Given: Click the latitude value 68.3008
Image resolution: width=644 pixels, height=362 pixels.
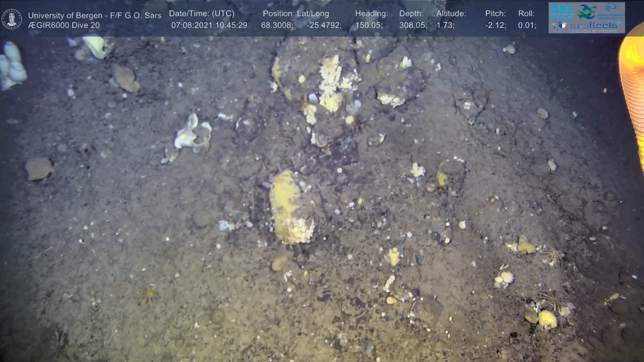Looking at the screenshot, I should 277,25.
